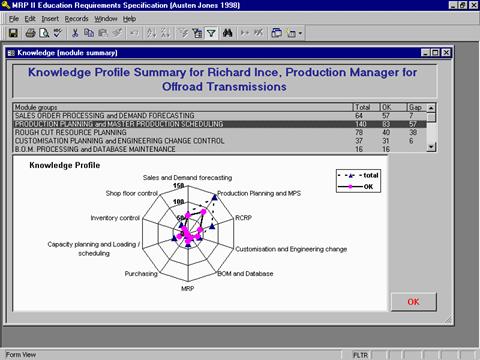Click the Sort Ascending A-Z icon
480x360 pixels.
point(151,33)
